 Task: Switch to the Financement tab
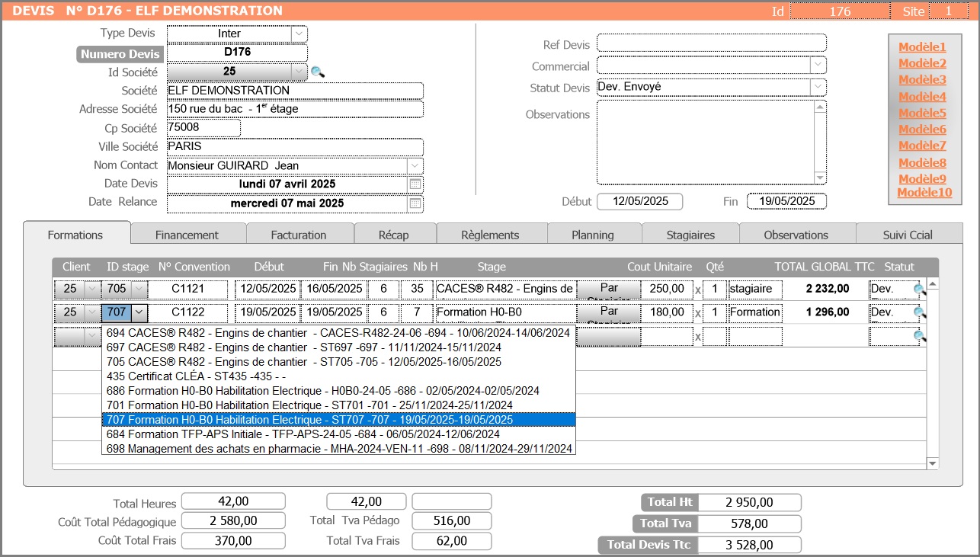(187, 235)
